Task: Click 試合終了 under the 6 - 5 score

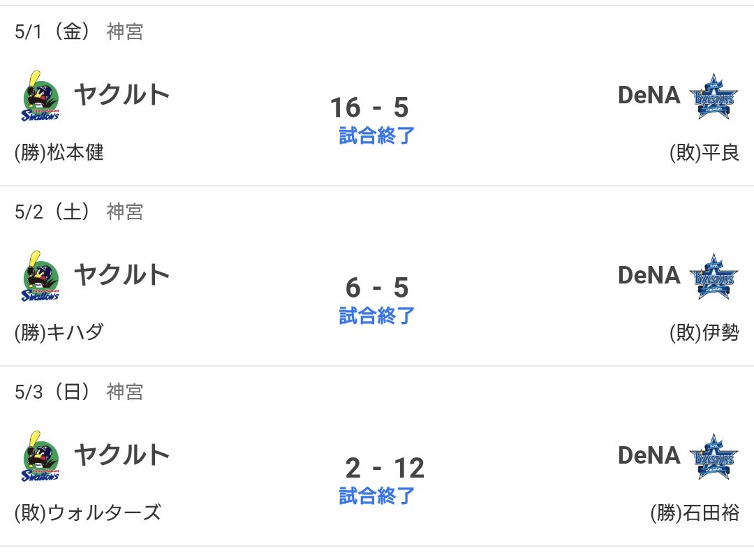Action: click(x=376, y=316)
